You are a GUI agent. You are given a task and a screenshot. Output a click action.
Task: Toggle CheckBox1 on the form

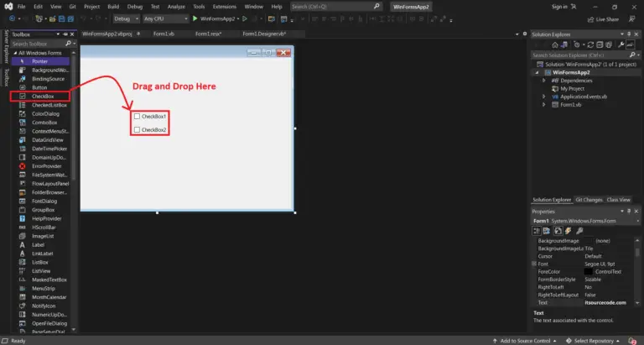(138, 116)
